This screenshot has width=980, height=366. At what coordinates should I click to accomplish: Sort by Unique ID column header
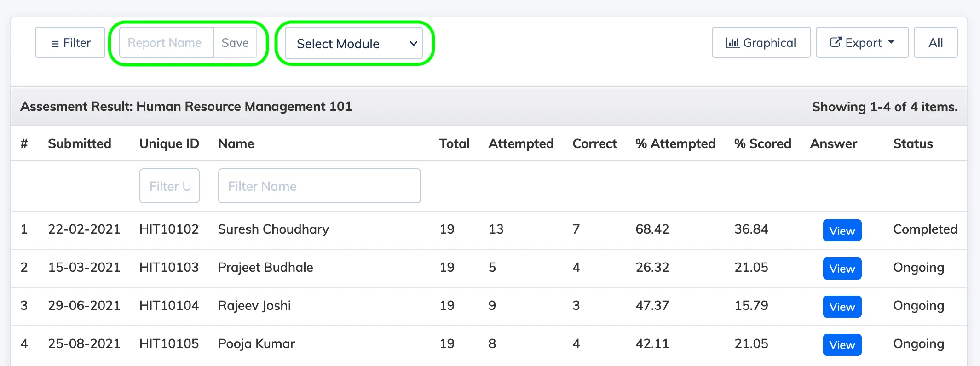coord(169,143)
